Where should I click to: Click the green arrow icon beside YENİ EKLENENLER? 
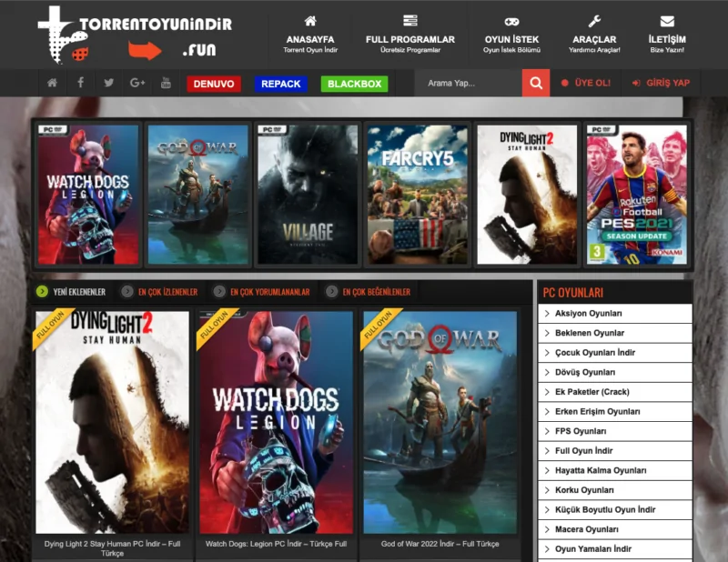point(42,291)
